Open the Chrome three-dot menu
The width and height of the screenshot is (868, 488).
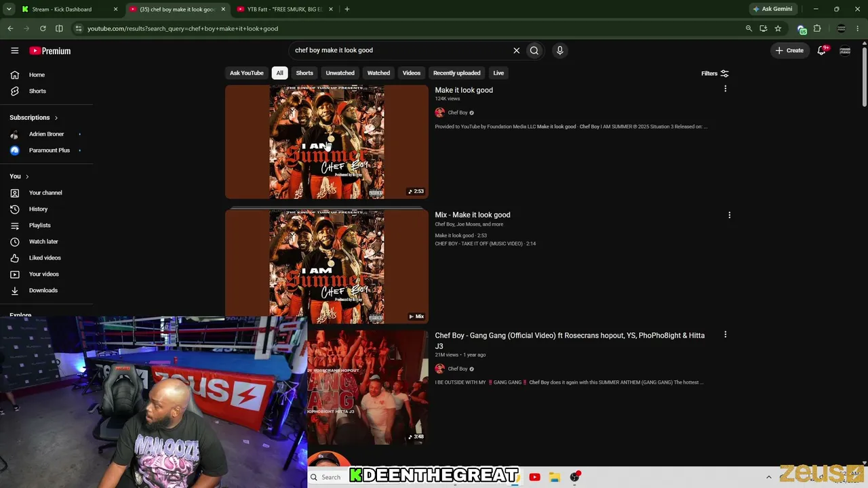click(859, 28)
